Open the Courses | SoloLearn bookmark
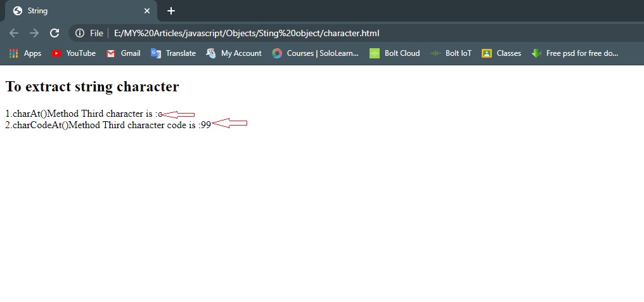 tap(316, 53)
